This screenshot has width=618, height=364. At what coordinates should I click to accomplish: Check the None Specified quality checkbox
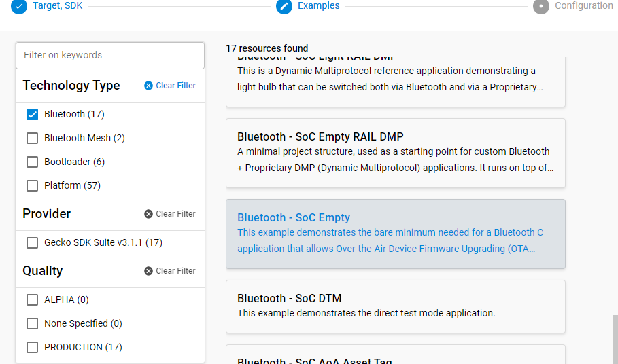pyautogui.click(x=32, y=323)
